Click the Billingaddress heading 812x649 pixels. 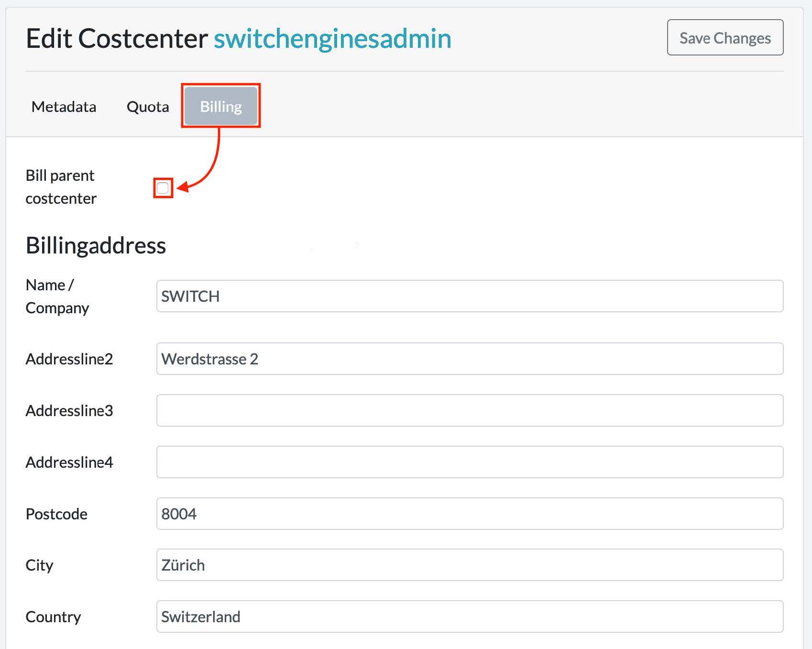(x=96, y=246)
